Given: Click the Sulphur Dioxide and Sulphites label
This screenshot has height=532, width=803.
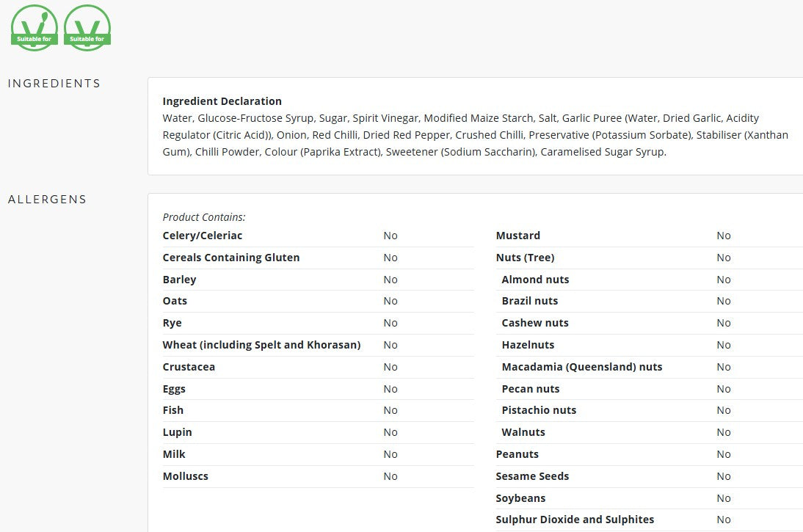Looking at the screenshot, I should [575, 520].
